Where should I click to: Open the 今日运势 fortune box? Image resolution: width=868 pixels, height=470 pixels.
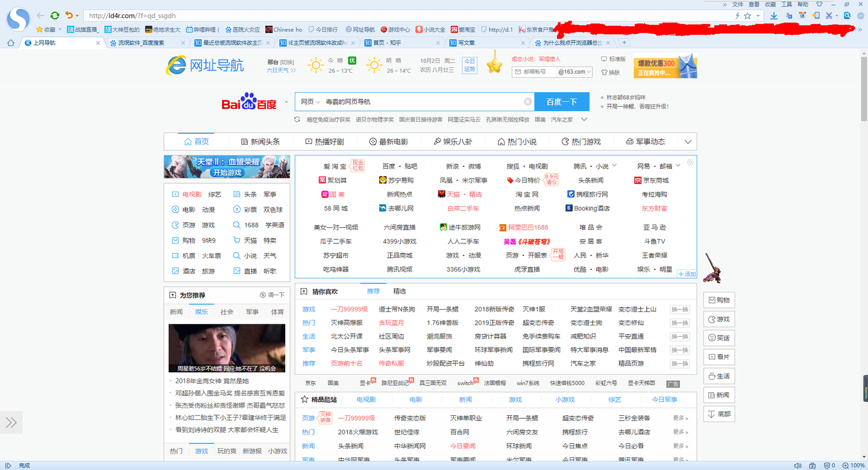[469, 65]
